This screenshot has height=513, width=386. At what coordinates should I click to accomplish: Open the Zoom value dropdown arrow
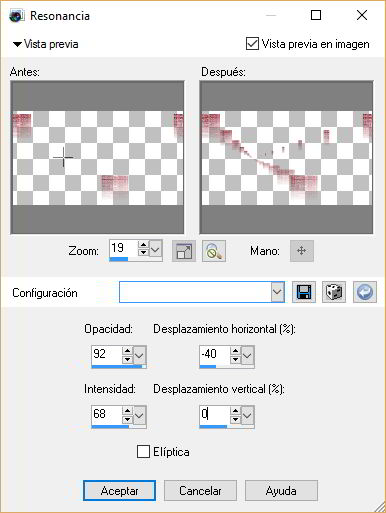point(155,249)
